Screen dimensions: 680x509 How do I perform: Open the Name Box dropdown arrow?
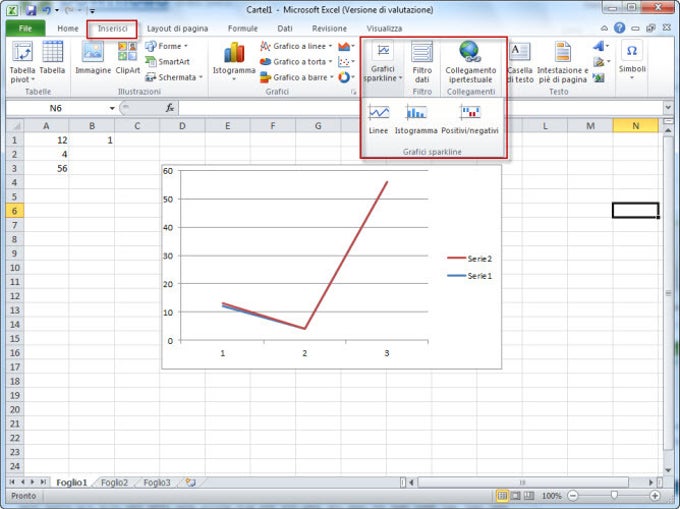112,108
